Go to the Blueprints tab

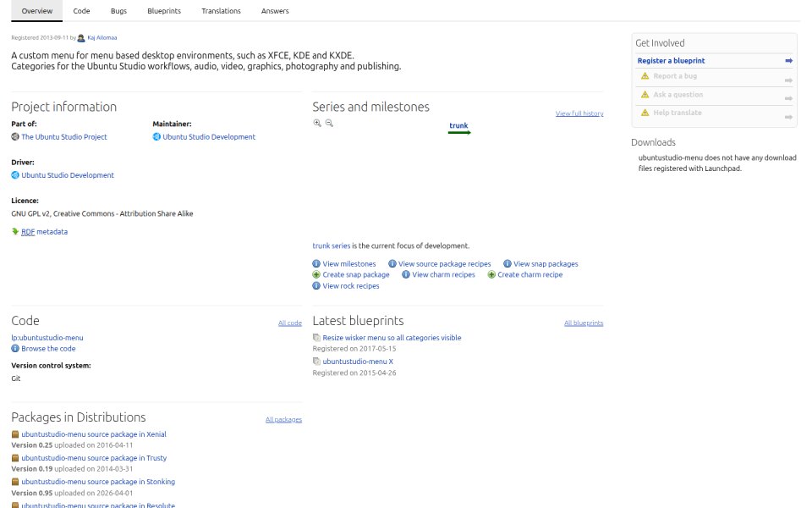pyautogui.click(x=164, y=11)
